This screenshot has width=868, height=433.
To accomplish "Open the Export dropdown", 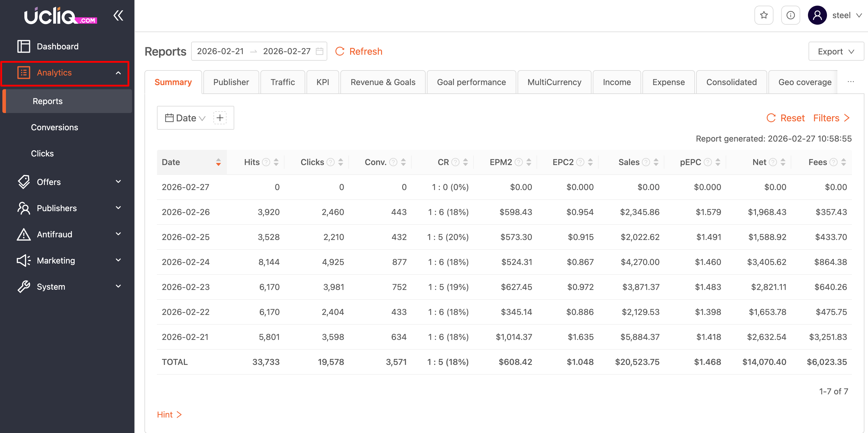I will coord(836,51).
